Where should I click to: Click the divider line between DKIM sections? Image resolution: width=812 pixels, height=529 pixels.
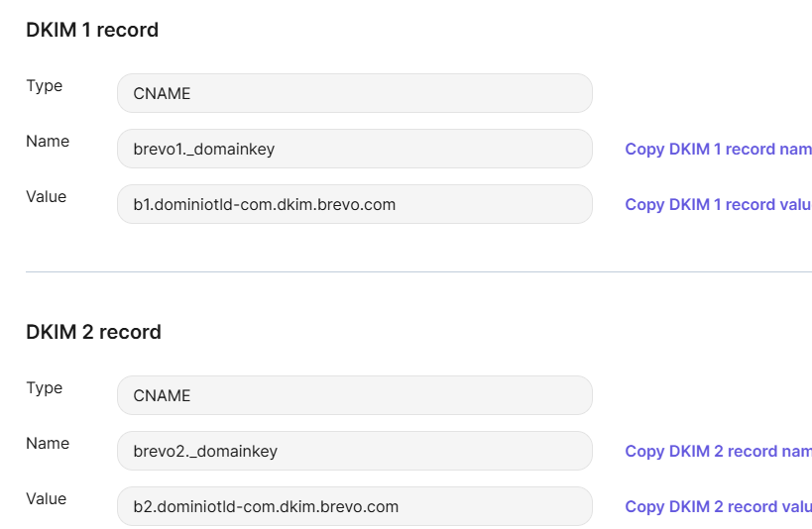click(418, 271)
